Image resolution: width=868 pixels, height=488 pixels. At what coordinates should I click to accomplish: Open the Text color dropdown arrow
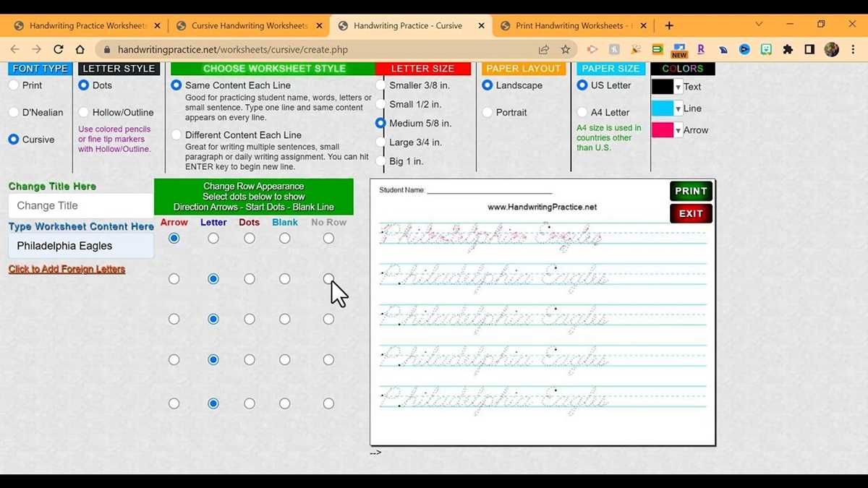[678, 87]
